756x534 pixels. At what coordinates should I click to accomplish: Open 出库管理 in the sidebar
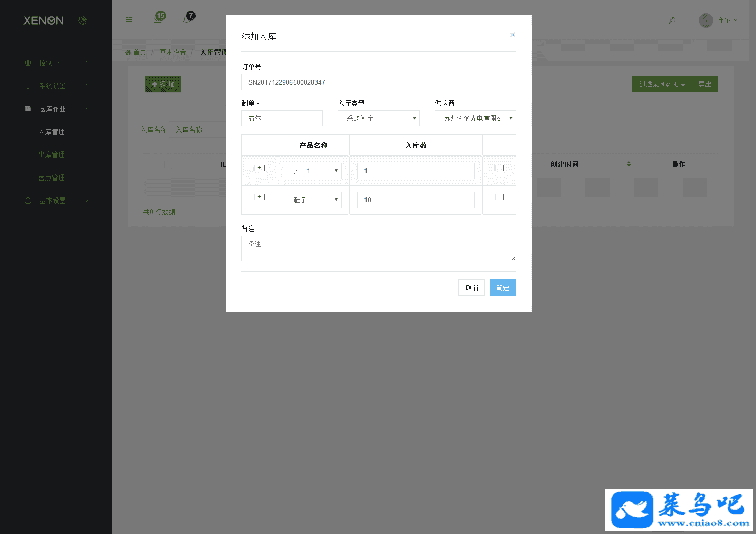tap(52, 155)
